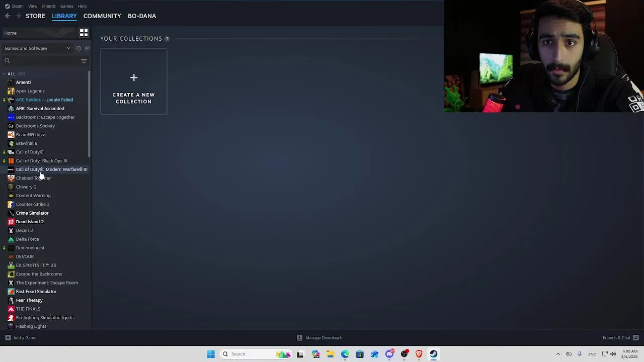The height and width of the screenshot is (362, 644).
Task: Open the View menu
Action: [x=33, y=6]
